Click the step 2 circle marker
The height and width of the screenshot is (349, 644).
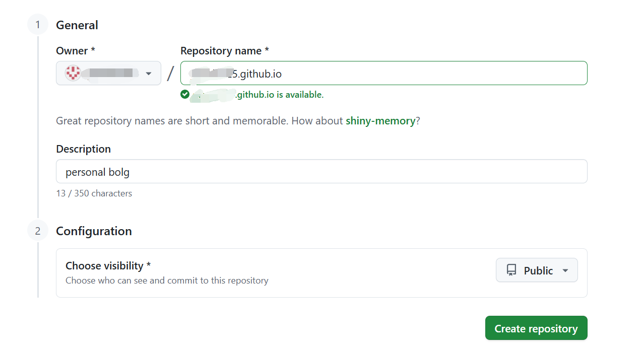pos(38,231)
